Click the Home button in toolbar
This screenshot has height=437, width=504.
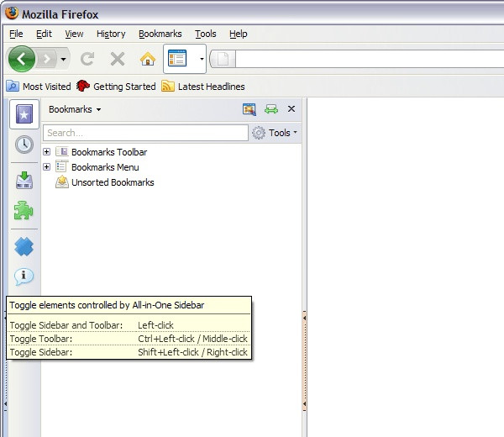coord(148,59)
